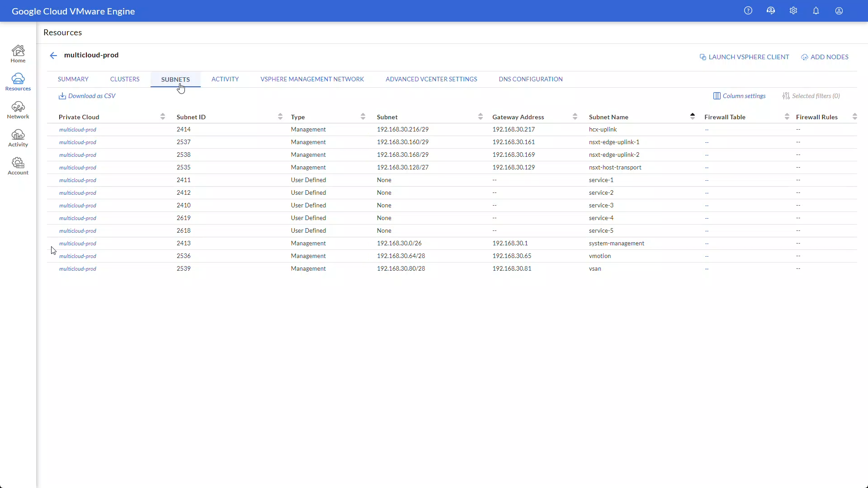Click the help question mark icon
This screenshot has width=868, height=488.
click(x=748, y=11)
